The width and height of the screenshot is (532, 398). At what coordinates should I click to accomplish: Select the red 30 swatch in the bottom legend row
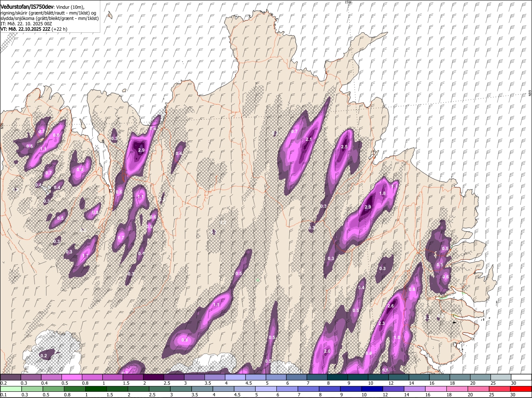click(521, 389)
